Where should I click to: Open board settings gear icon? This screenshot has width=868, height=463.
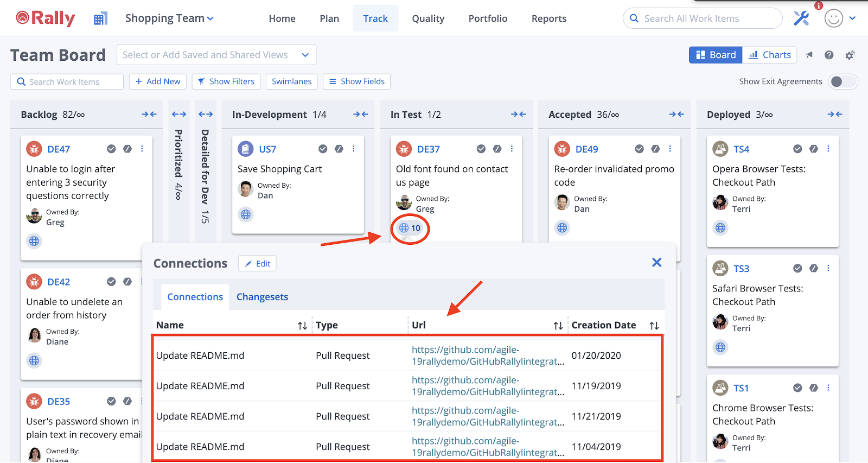[850, 55]
